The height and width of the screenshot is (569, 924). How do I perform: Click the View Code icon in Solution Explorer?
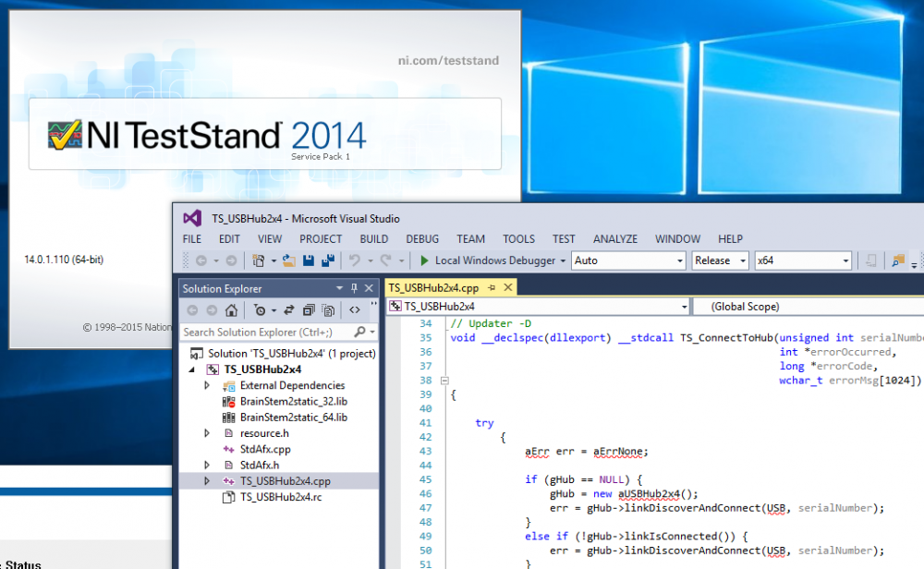(355, 310)
